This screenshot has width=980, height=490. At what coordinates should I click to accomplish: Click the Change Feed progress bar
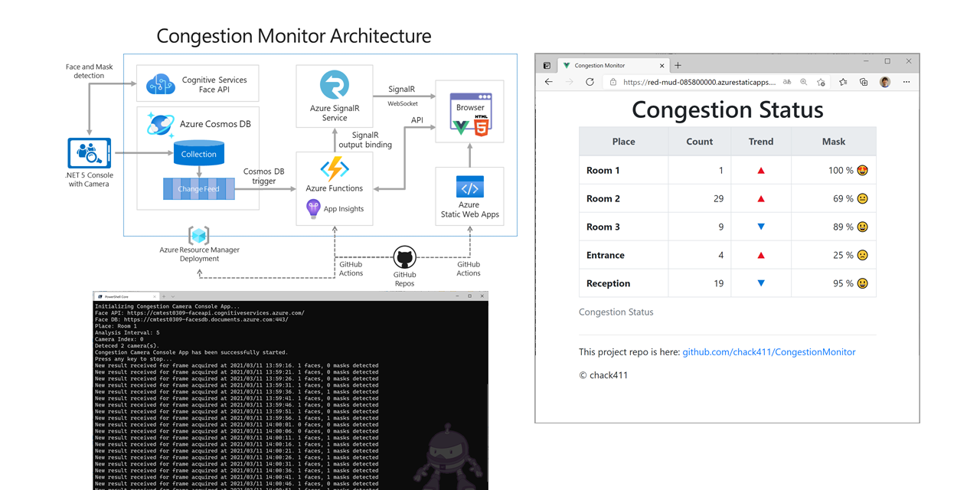tap(198, 188)
